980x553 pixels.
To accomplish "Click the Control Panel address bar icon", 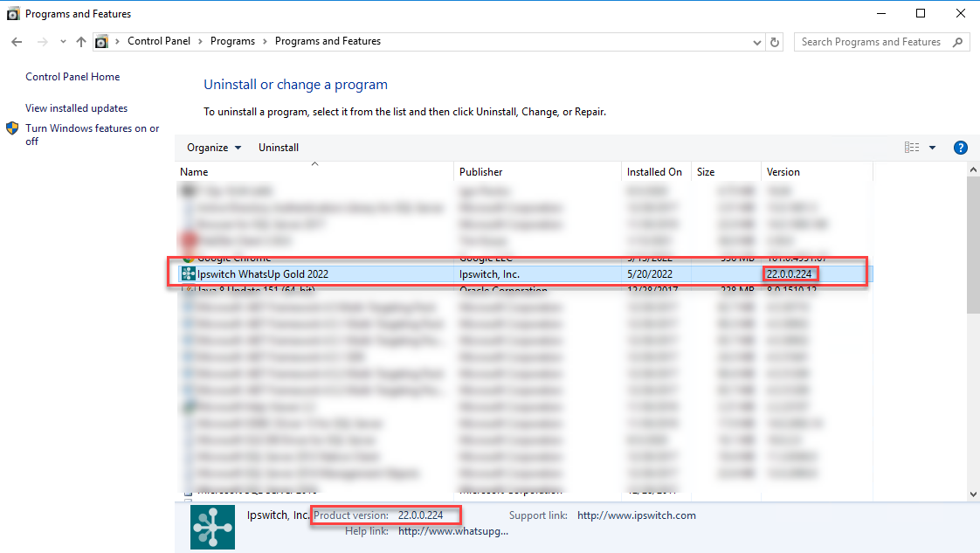I will 101,42.
